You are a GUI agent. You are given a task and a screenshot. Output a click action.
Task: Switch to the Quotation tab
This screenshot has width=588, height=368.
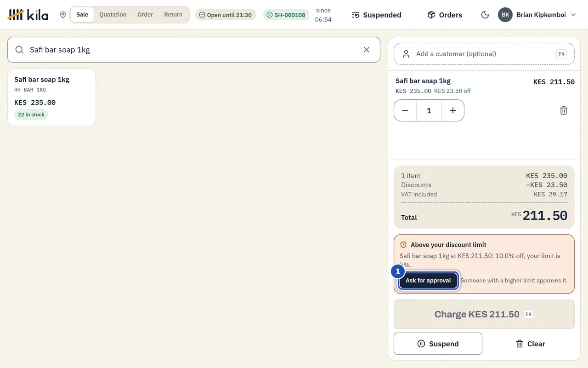[113, 15]
